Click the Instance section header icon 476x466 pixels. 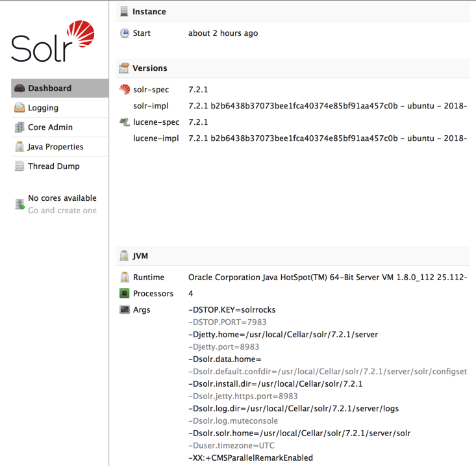[124, 12]
